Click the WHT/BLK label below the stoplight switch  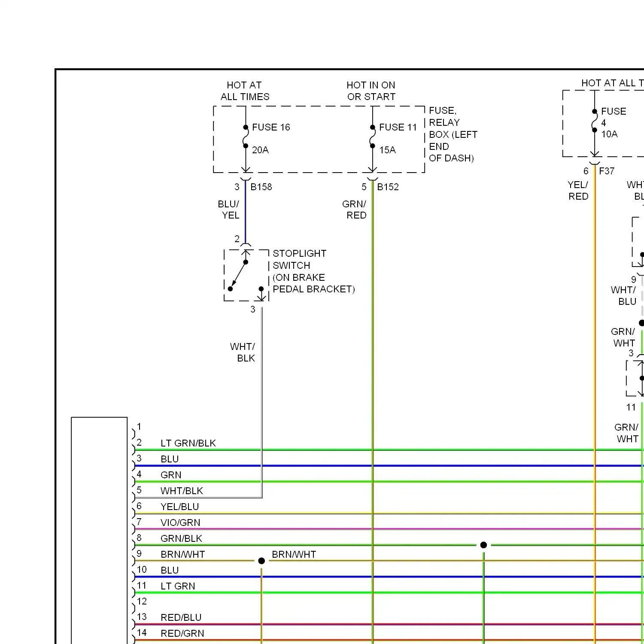(x=243, y=352)
